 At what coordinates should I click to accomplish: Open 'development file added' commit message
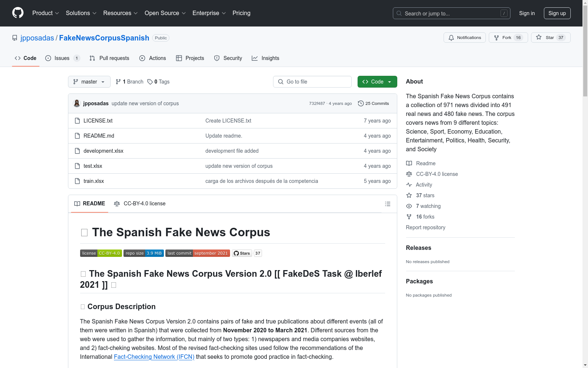tap(232, 151)
